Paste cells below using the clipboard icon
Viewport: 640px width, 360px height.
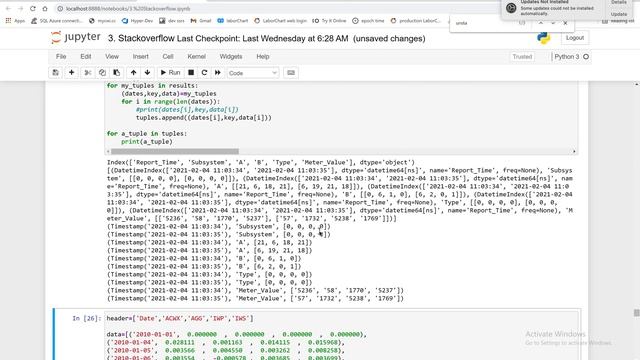point(116,73)
